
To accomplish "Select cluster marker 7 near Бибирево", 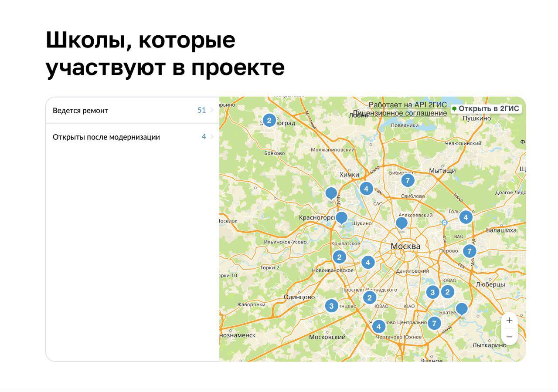I will [407, 180].
